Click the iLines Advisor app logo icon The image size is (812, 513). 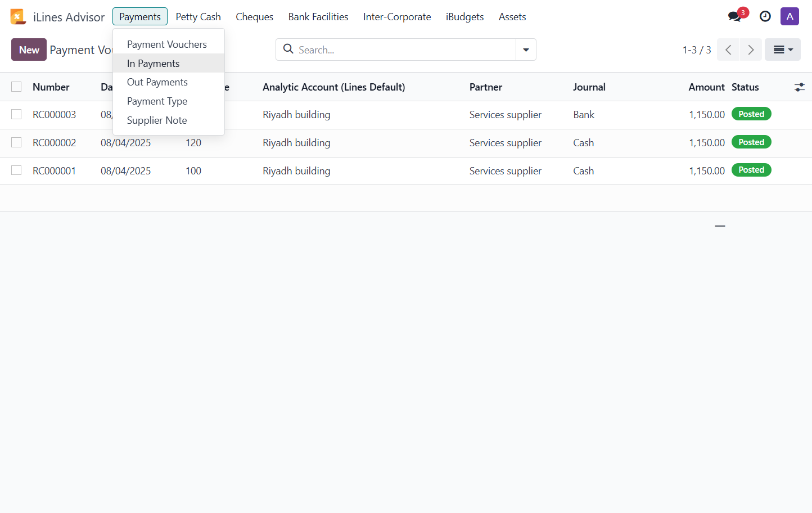click(18, 17)
